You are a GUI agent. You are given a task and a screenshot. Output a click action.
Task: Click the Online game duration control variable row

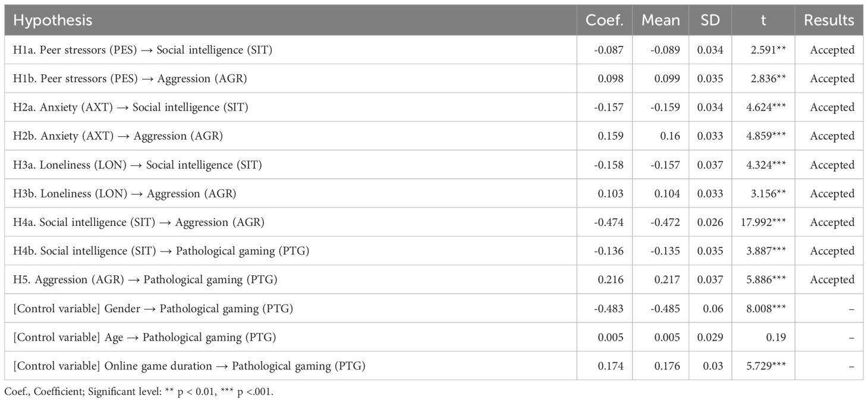tap(434, 366)
